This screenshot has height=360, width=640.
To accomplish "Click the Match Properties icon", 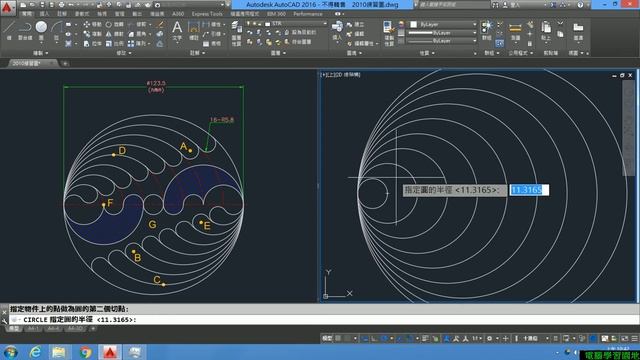I will 388,32.
